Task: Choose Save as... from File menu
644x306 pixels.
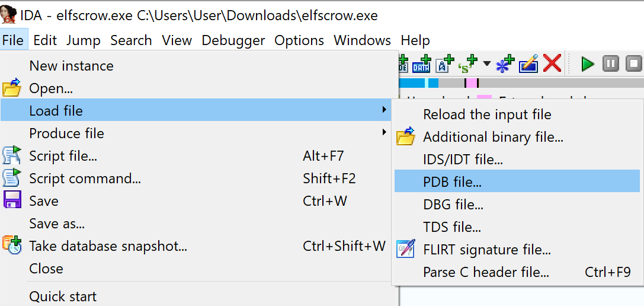Action: pyautogui.click(x=200, y=224)
